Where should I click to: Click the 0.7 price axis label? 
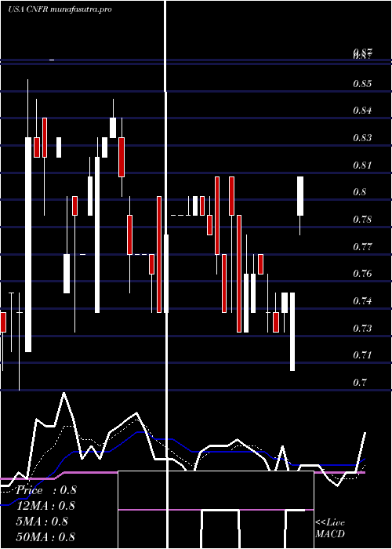pos(359,382)
